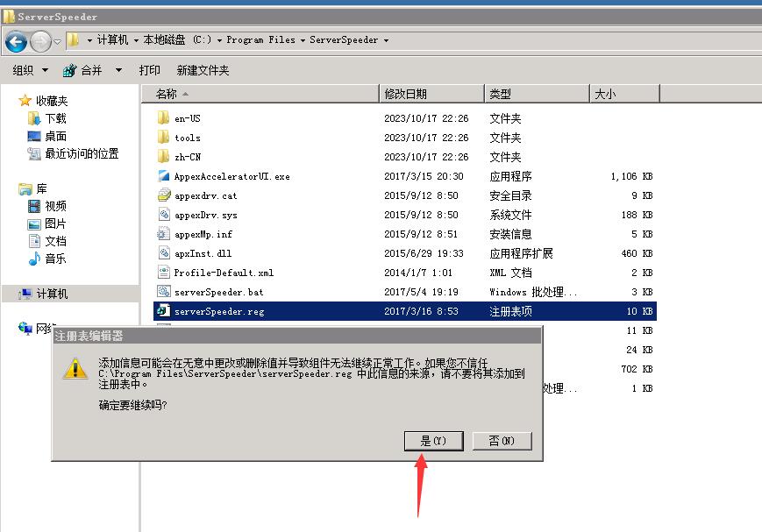Decline the registry prompt with 否(N)
Viewport: 762px width, 532px height.
pos(502,441)
